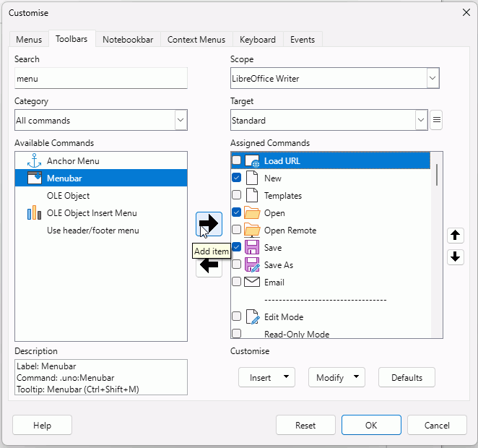Click the Add item right-arrow button
The width and height of the screenshot is (478, 448).
209,224
